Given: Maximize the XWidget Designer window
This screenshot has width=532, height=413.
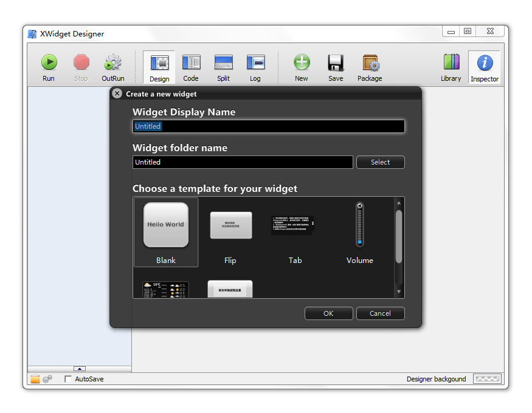Looking at the screenshot, I should click(468, 31).
